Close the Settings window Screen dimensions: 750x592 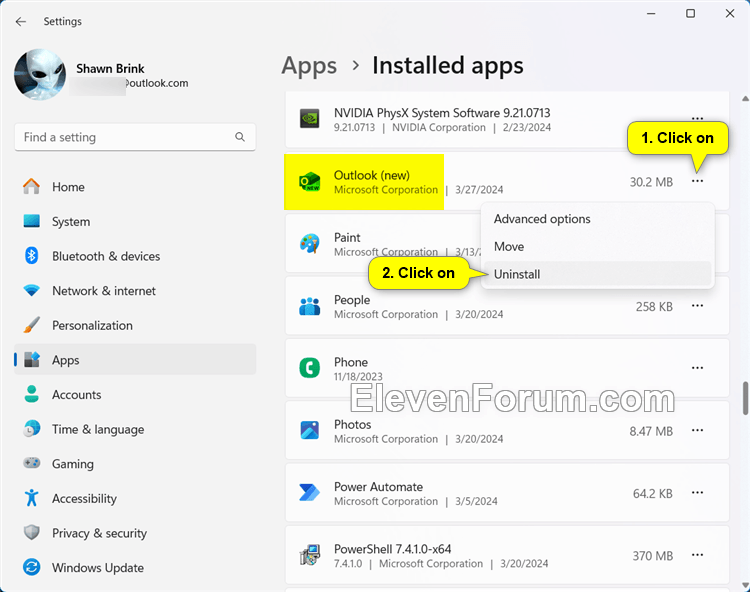pyautogui.click(x=729, y=13)
